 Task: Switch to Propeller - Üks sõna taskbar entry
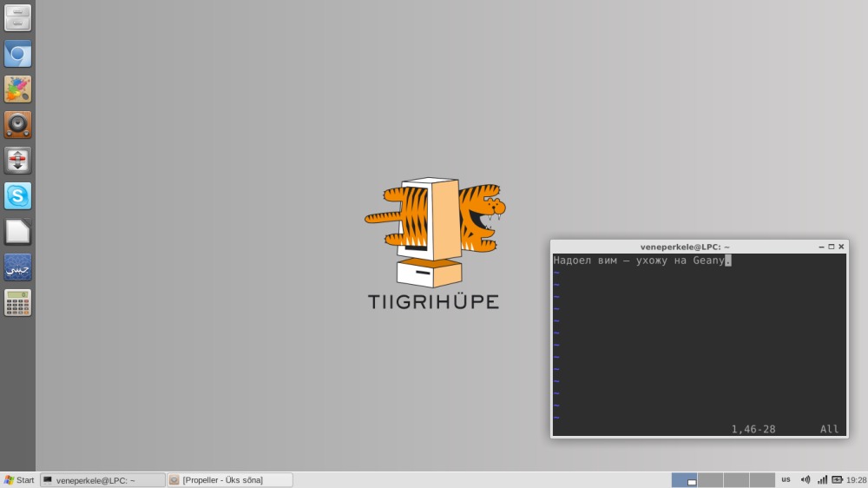(x=230, y=480)
